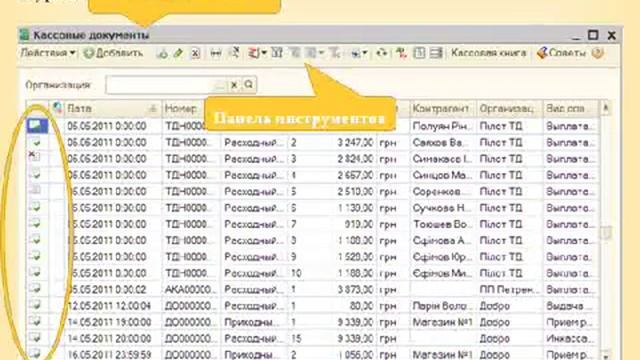Select the amount 1 056,00
This screenshot has height=360, width=640.
355,355
